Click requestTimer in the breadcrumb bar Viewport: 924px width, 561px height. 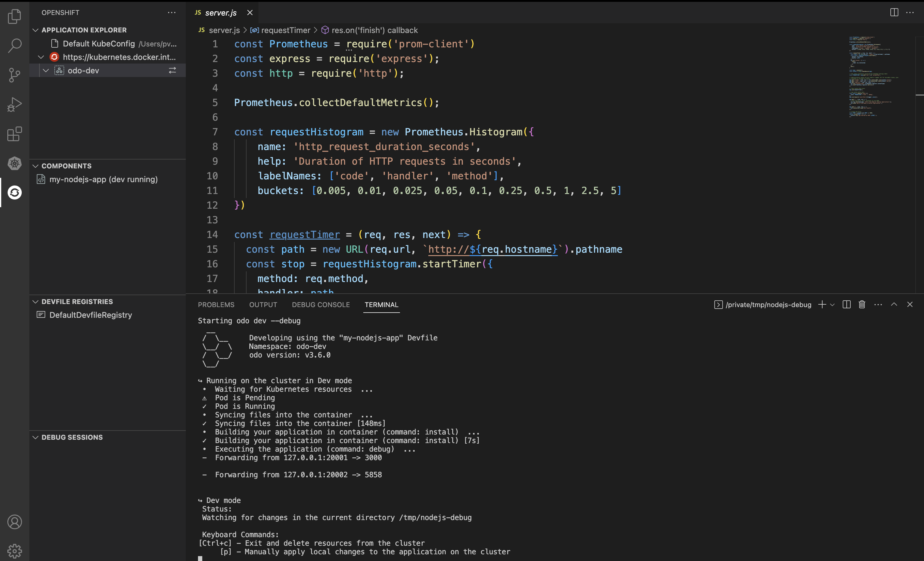click(286, 30)
